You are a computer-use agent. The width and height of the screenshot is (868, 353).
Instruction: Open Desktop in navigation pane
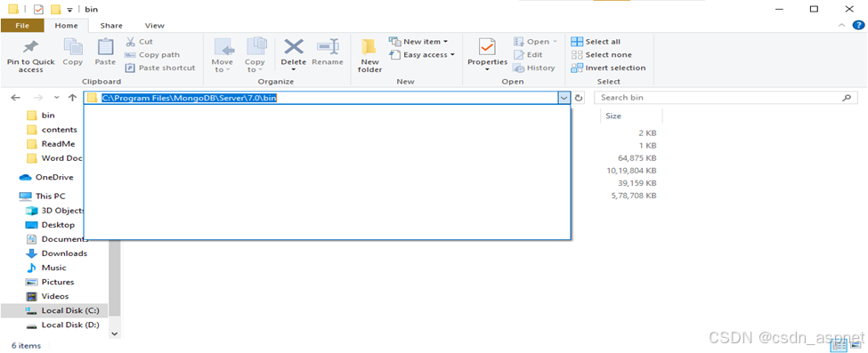51,225
